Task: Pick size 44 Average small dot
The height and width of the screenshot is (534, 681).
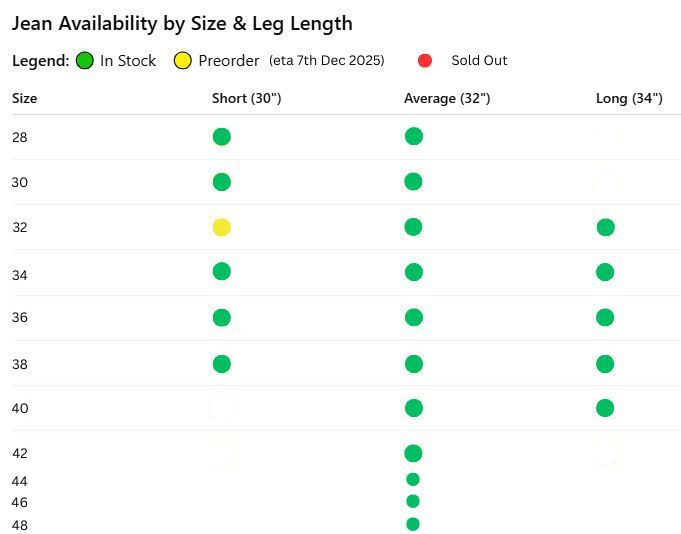Action: [x=413, y=479]
